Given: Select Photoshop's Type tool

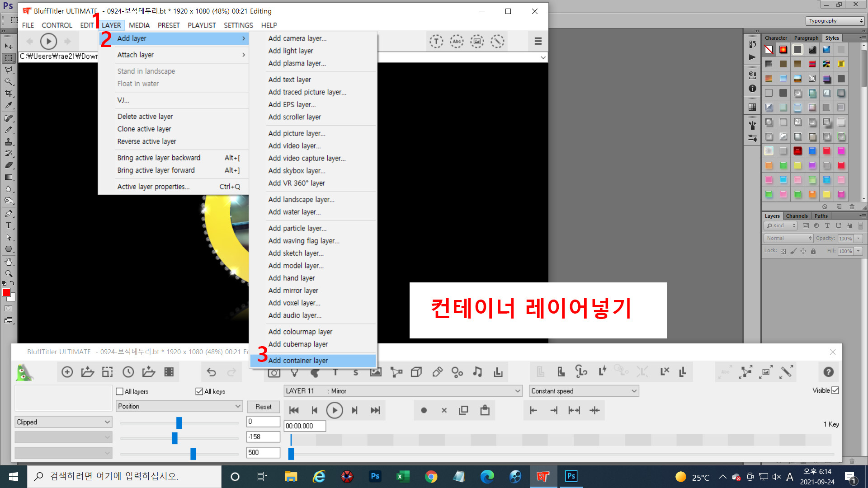Looking at the screenshot, I should [x=8, y=225].
